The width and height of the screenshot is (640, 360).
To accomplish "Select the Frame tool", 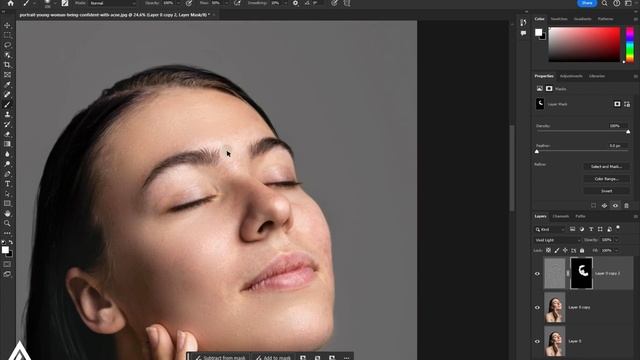I will 7,75.
